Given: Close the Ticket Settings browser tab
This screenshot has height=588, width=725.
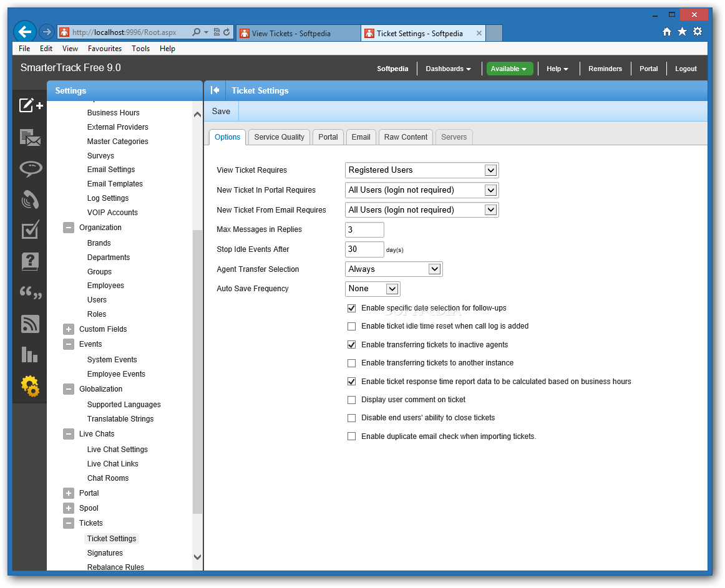Looking at the screenshot, I should 479,33.
